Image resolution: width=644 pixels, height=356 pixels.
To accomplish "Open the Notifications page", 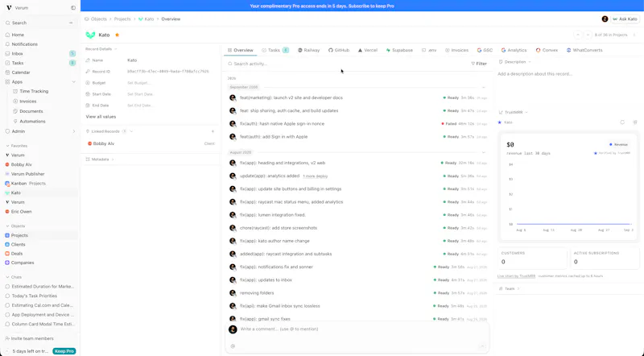I will pos(24,44).
